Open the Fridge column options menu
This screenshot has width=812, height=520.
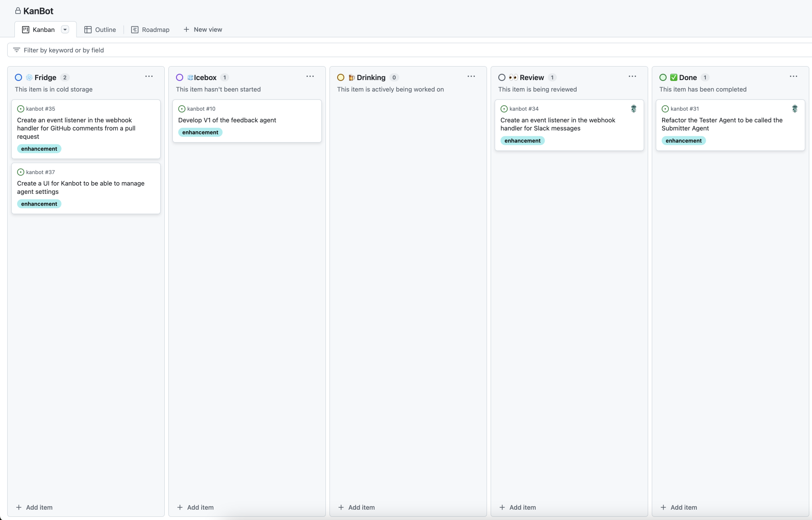tap(149, 76)
